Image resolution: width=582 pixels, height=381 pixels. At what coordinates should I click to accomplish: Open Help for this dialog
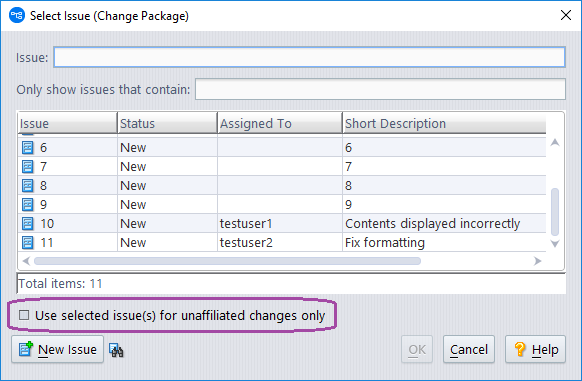pyautogui.click(x=535, y=349)
